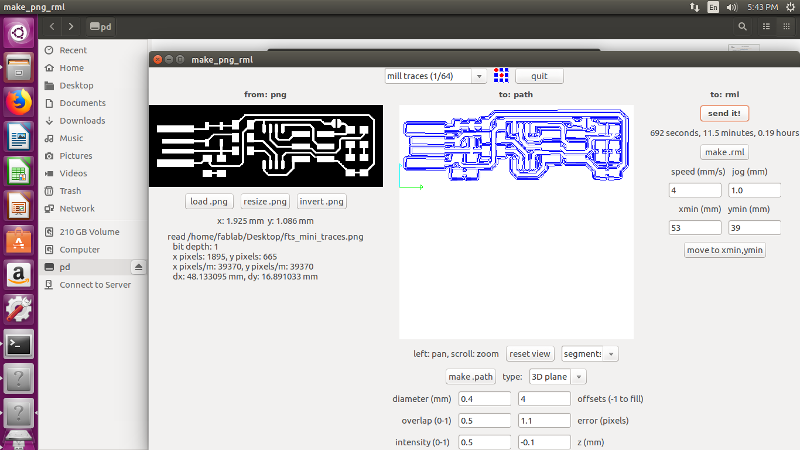This screenshot has height=450, width=800.
Task: Open the En keyboard language indicator
Action: click(x=713, y=7)
